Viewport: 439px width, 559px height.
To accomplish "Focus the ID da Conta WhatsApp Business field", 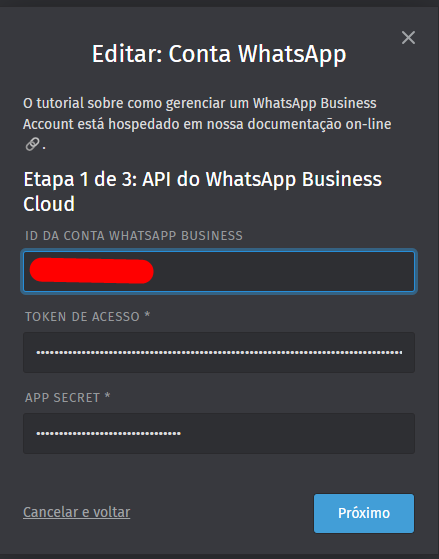I will (x=219, y=271).
